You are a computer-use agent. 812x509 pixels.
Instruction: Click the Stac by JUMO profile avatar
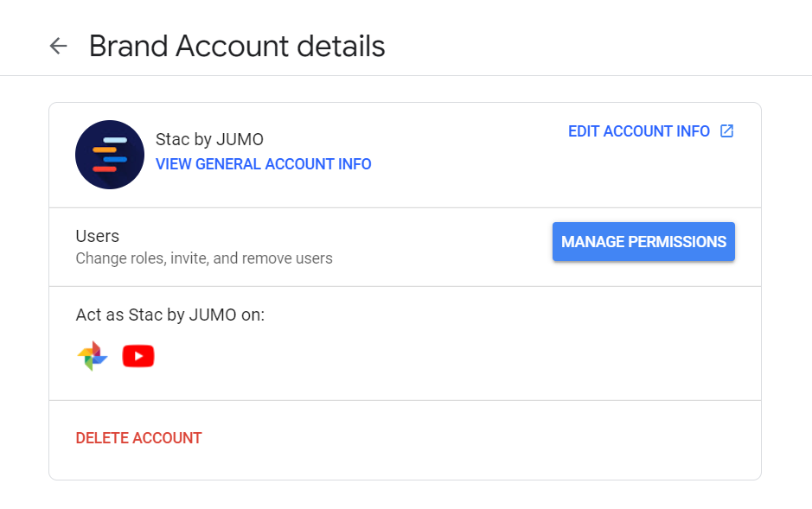(110, 155)
